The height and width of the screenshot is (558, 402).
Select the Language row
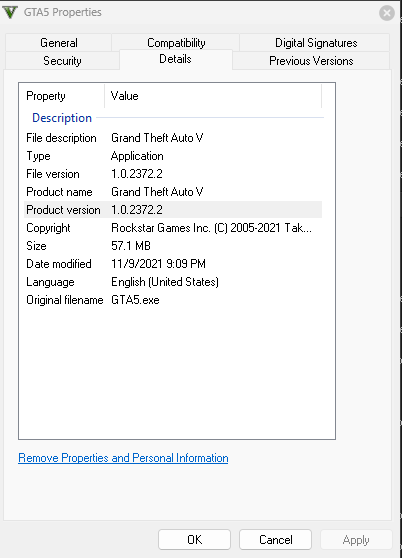click(173, 282)
